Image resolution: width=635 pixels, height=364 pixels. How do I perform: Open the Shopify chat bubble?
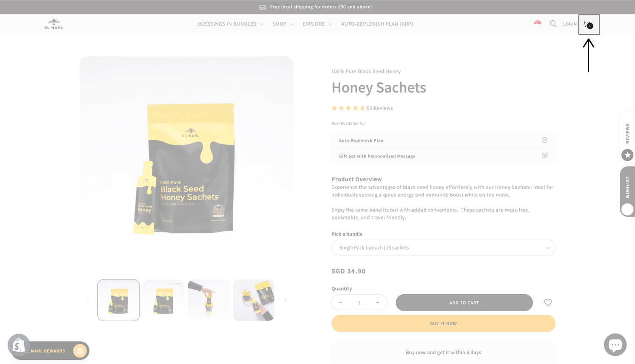(615, 345)
